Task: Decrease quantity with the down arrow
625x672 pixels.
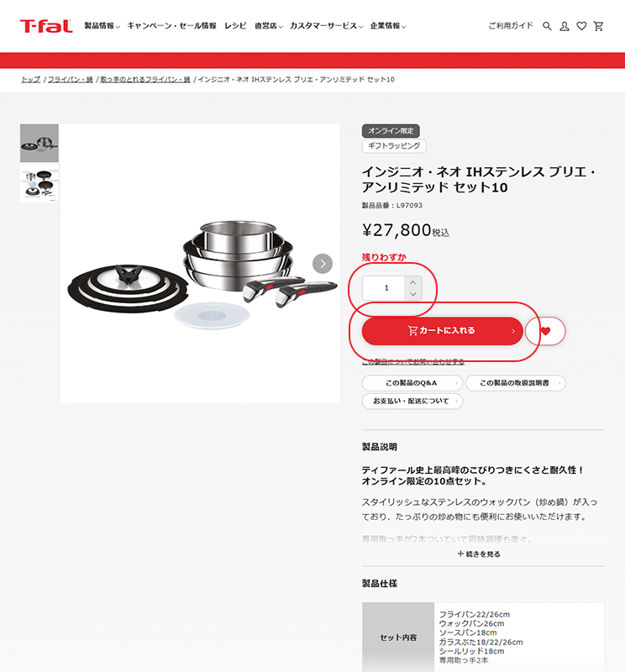Action: (412, 294)
